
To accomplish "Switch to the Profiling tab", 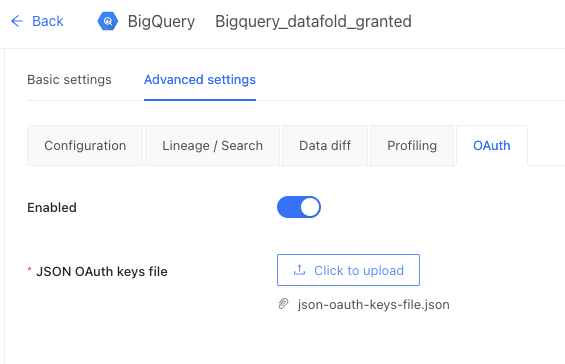I will 412,146.
